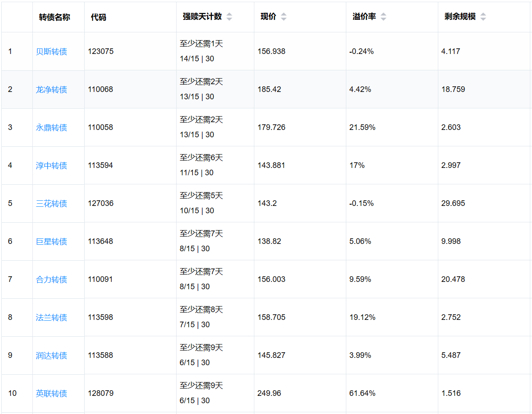Viewport: 532px width, 414px height.
Task: Toggle sort icon for 溢价率 column
Action: point(383,17)
